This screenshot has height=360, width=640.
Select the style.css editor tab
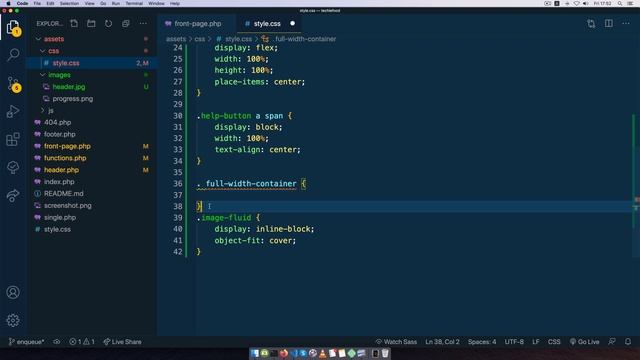point(267,24)
